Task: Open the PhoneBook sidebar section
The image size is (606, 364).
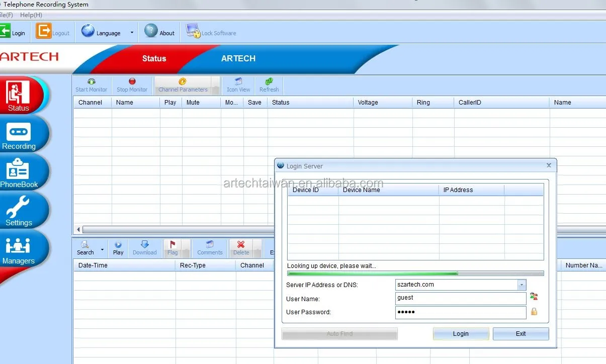Action: click(19, 170)
